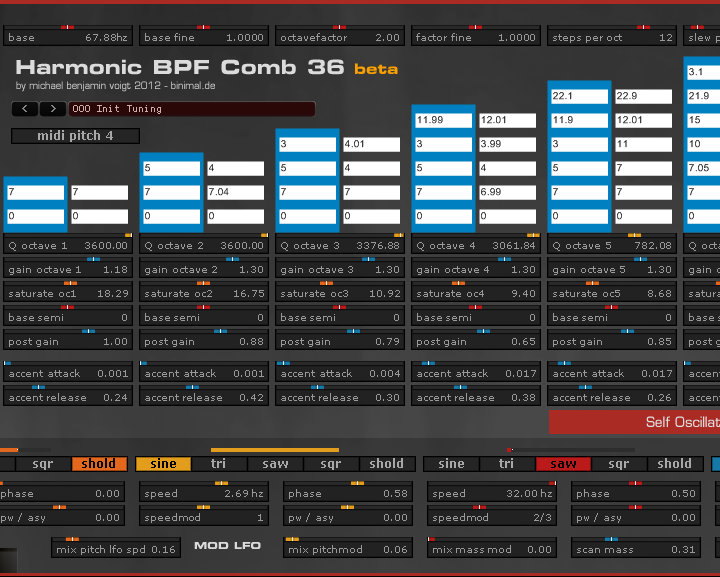
Task: Click the 4.01 tuning field
Action: pos(371,144)
